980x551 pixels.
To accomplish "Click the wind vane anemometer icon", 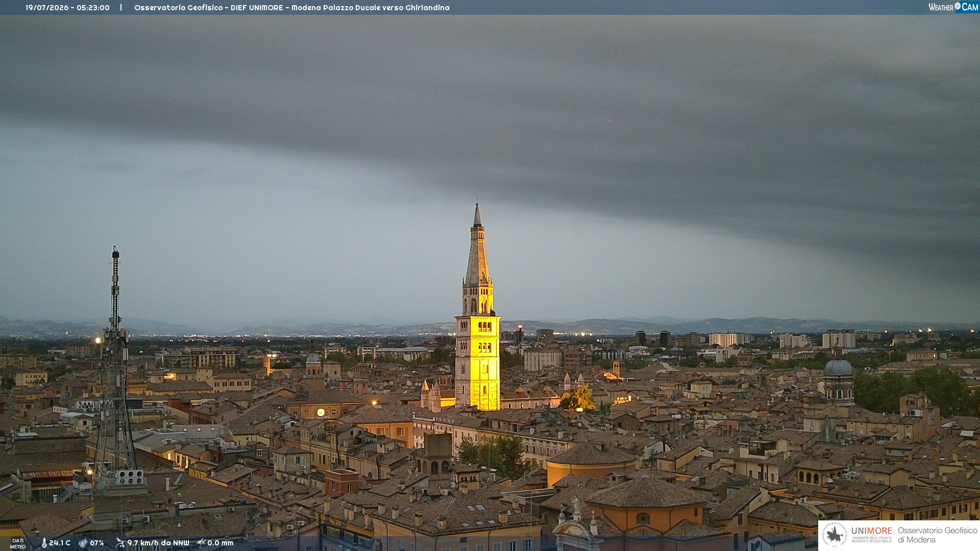I will pos(120,543).
